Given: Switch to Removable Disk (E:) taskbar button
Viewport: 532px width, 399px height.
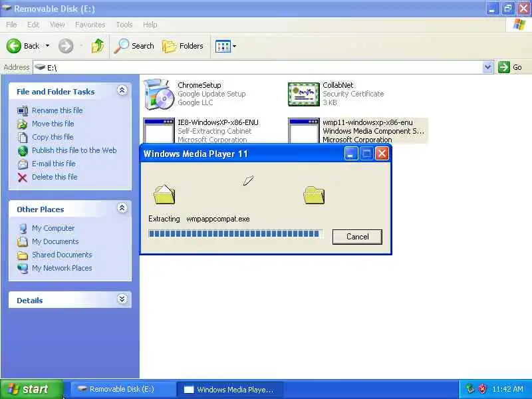Looking at the screenshot, I should pos(123,389).
